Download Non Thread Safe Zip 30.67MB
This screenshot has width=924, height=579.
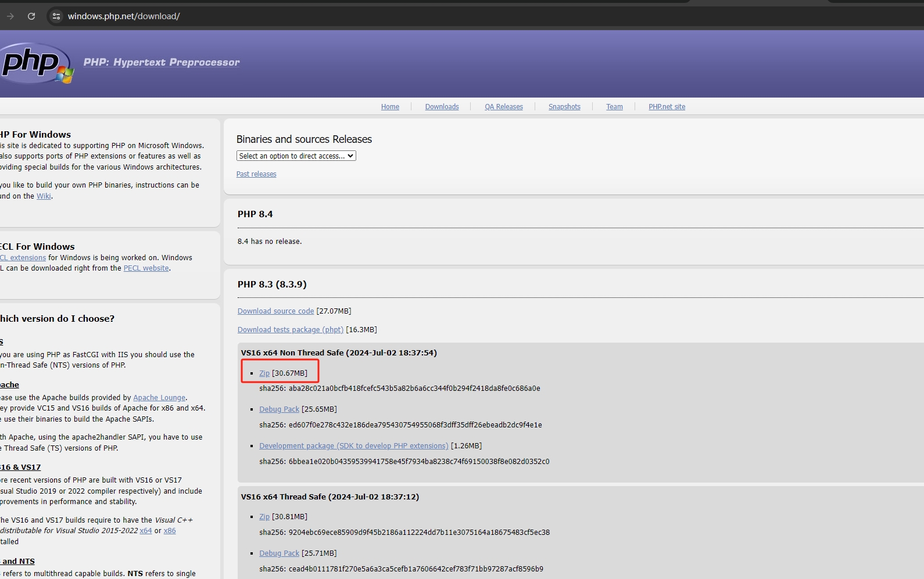(x=264, y=373)
